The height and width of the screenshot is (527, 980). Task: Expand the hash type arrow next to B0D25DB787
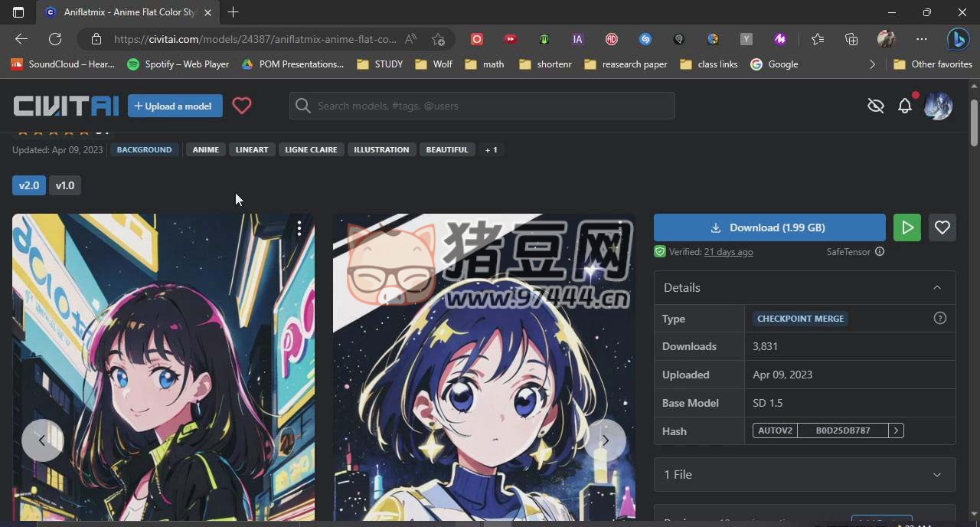[x=896, y=430]
